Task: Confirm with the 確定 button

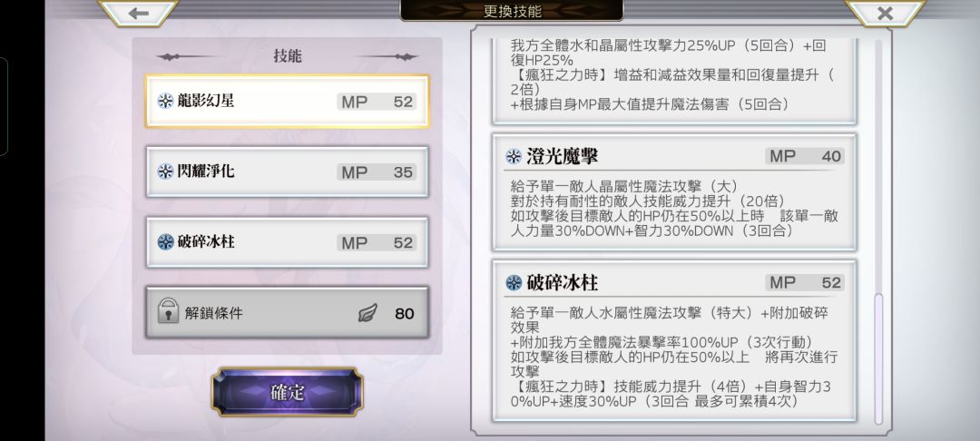Action: (x=288, y=392)
